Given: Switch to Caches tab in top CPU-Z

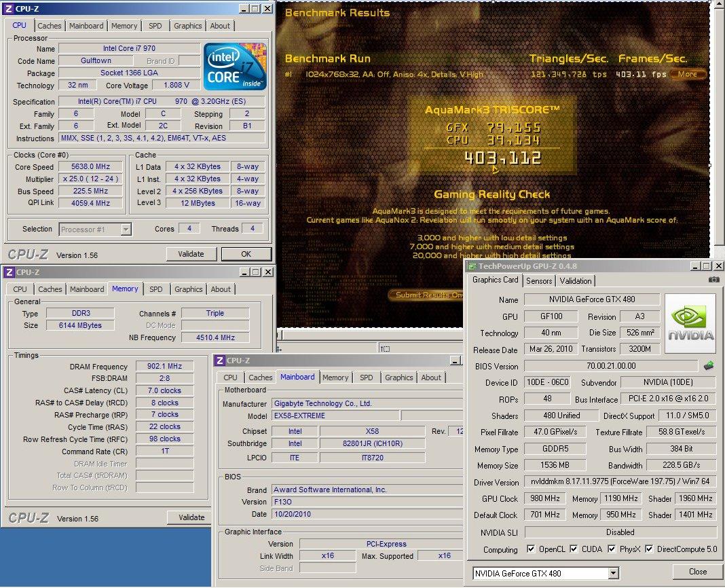Looking at the screenshot, I should tap(50, 26).
